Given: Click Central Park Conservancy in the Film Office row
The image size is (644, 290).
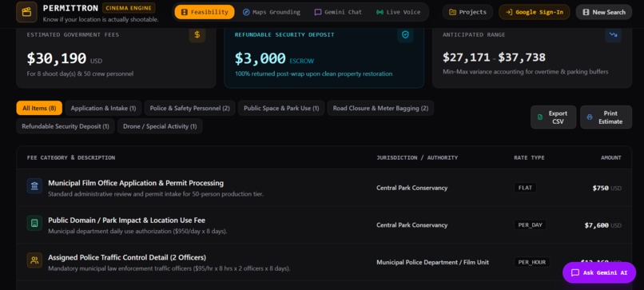Looking at the screenshot, I should pyautogui.click(x=412, y=188).
